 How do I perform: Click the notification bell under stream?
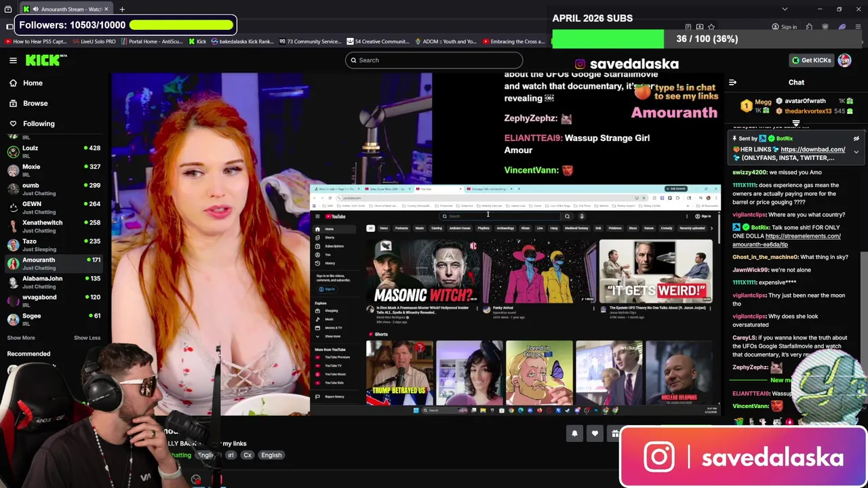point(574,434)
